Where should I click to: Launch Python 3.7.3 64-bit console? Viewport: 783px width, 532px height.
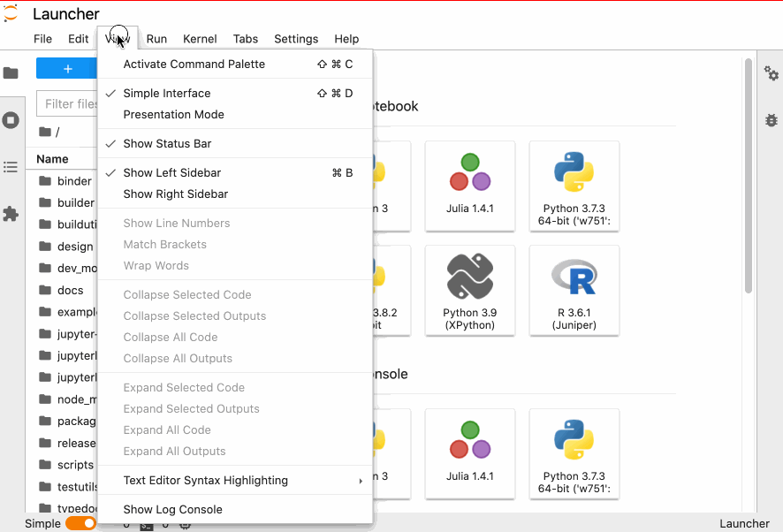pyautogui.click(x=574, y=453)
